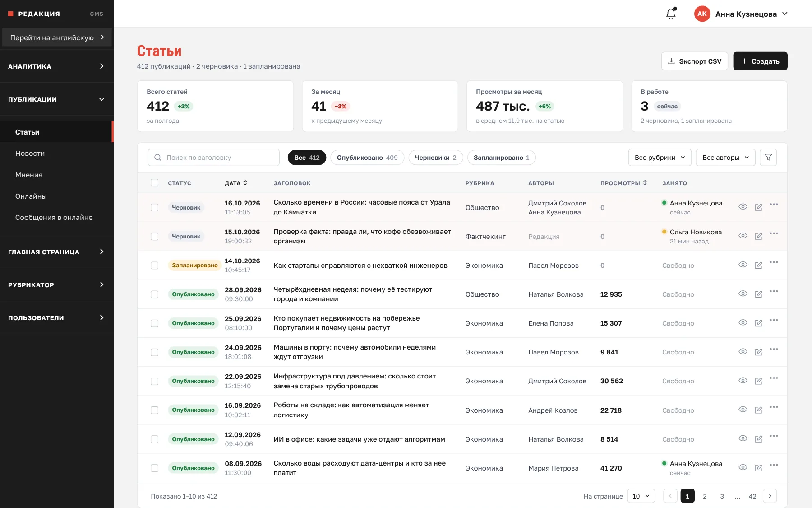Screen dimensions: 812x508
Task: Open the notifications bell
Action: (x=671, y=14)
